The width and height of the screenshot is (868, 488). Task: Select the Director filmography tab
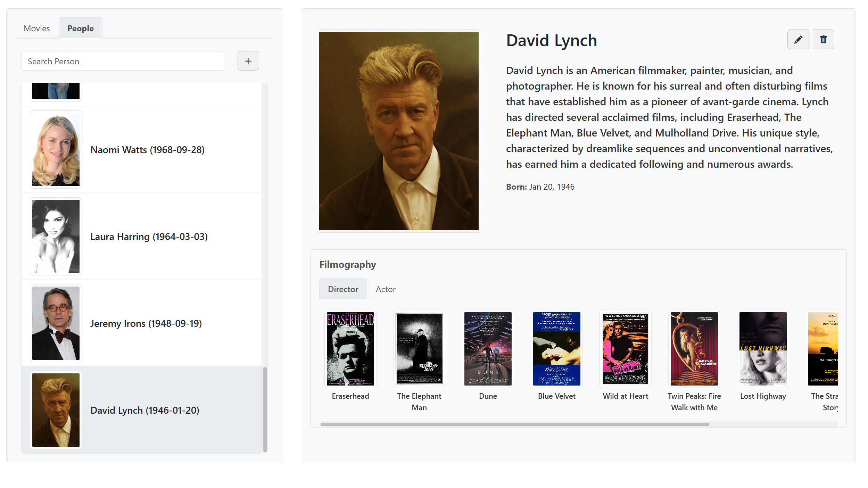click(343, 289)
